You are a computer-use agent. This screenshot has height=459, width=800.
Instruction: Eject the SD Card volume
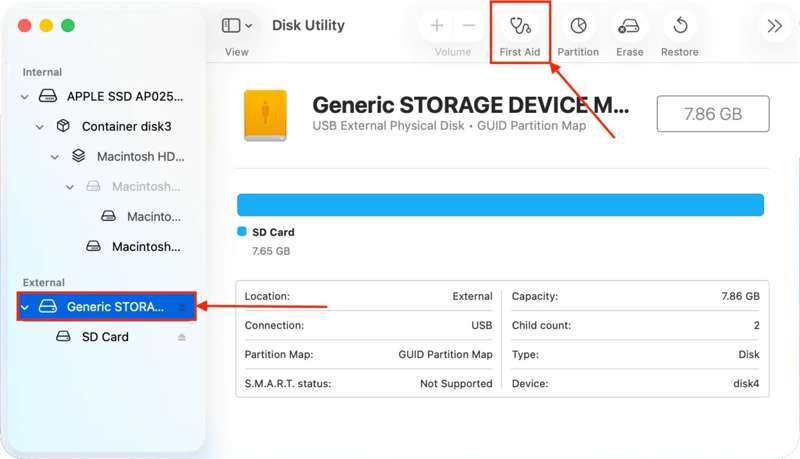(x=182, y=337)
